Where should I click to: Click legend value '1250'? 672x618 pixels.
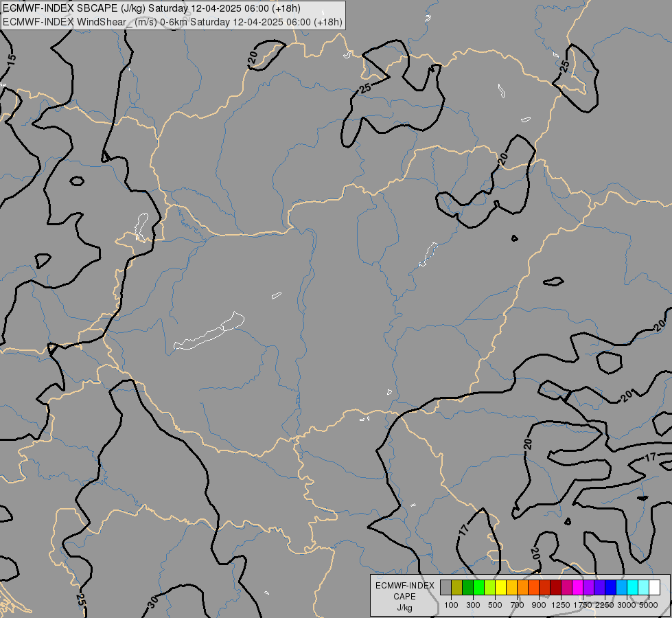tap(561, 605)
